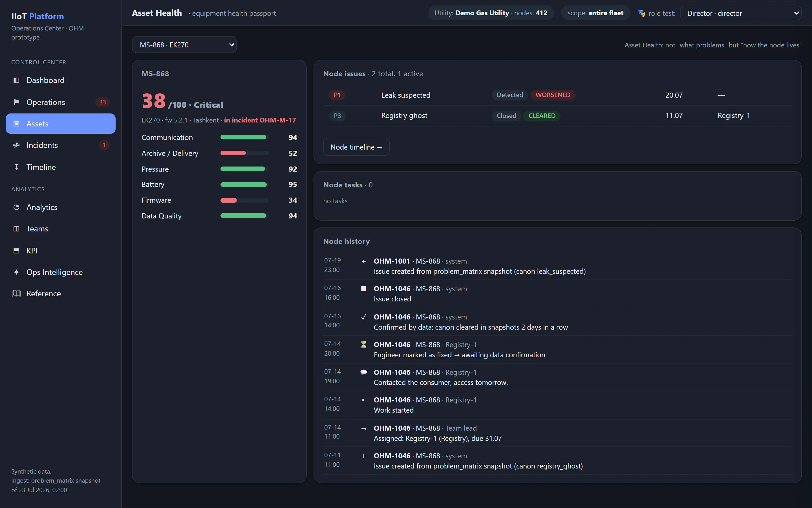Open the MS-868 · EK270 node dropdown

[x=184, y=45]
